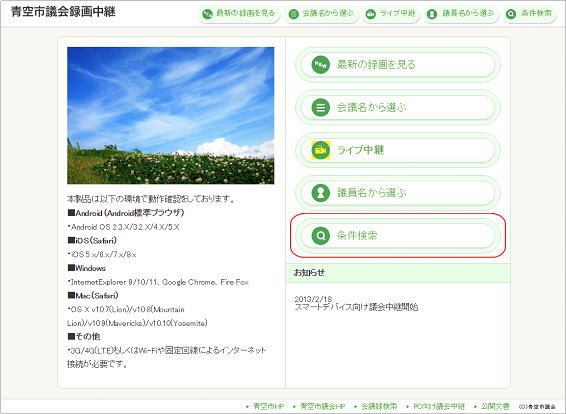Image resolution: width=566 pixels, height=414 pixels.
Task: Click the top-bar list icon for 会議名から選ぶ
Action: (294, 14)
